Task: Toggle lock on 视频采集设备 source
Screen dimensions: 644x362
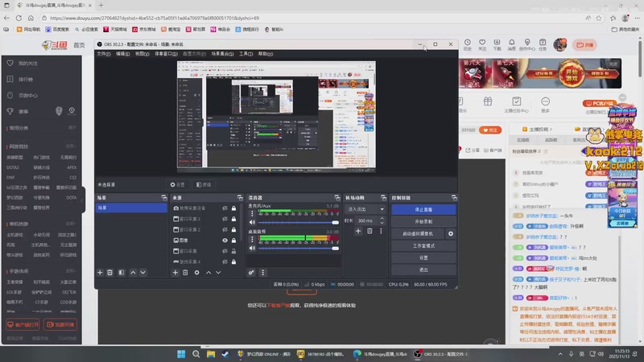Action: (x=233, y=208)
